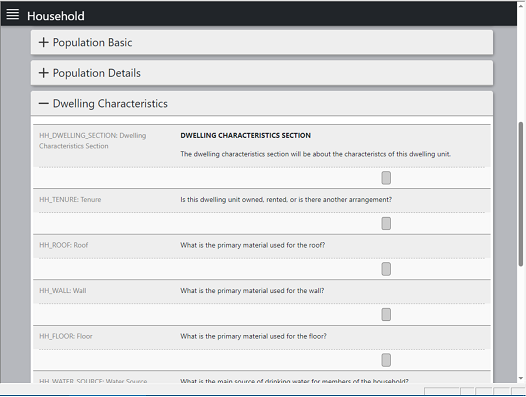Toggle the checkbox under the HH_TENURE question

pos(386,224)
